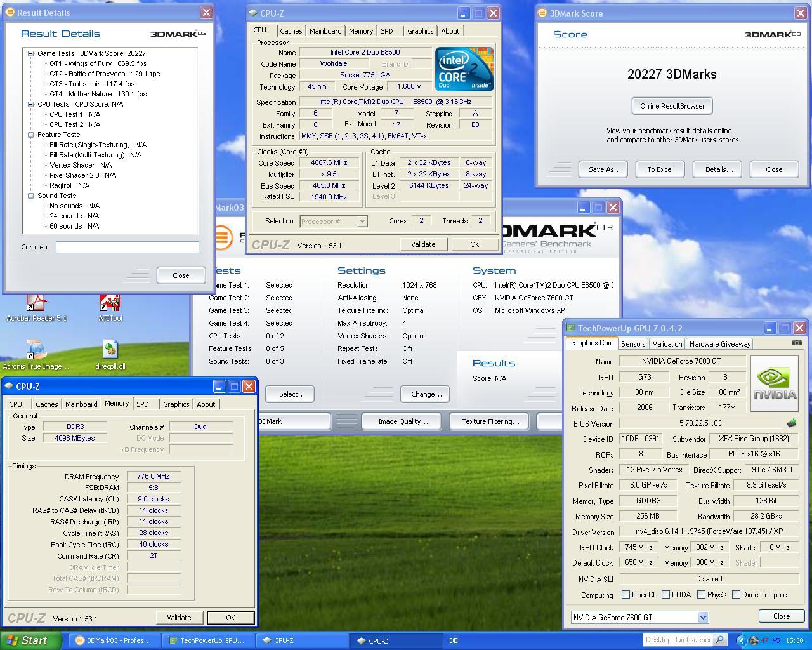
Task: Open Acrobat Reader 5.1 desktop icon
Action: click(x=36, y=307)
